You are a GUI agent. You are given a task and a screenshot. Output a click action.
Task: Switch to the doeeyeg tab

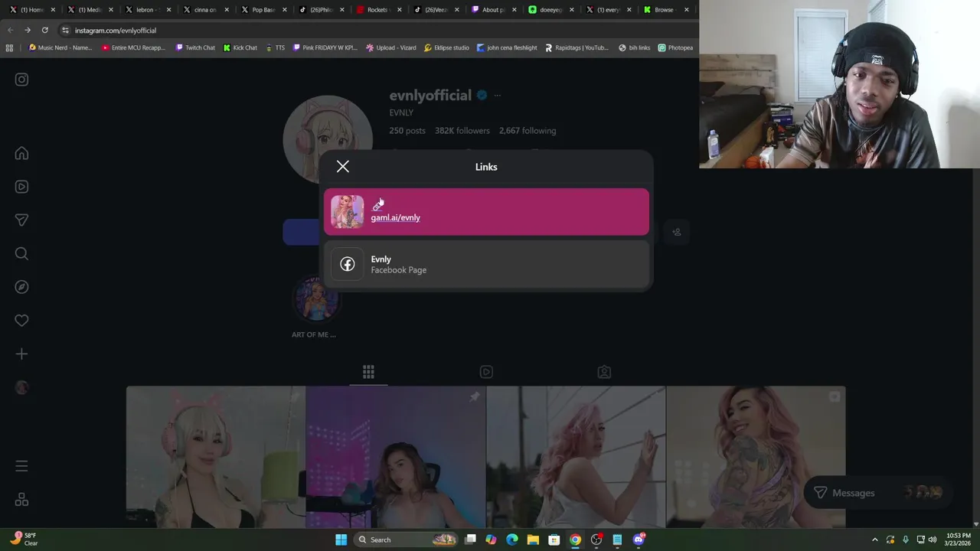[551, 10]
